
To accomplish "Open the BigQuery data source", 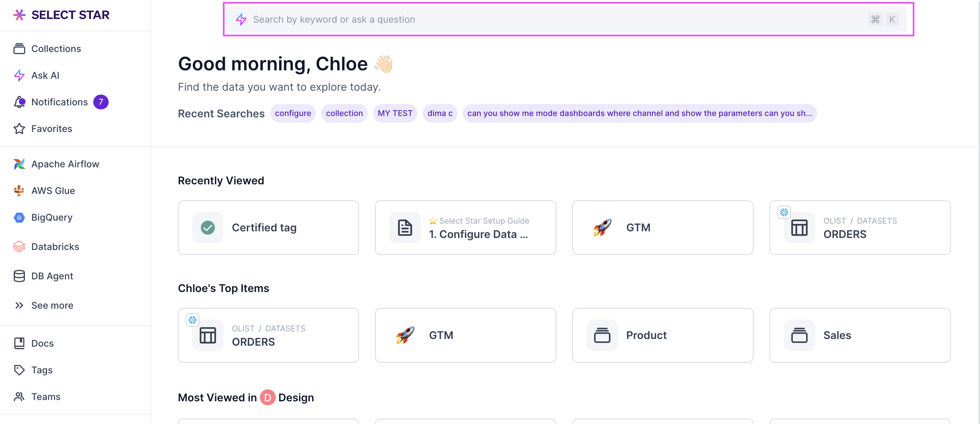I will [x=52, y=217].
